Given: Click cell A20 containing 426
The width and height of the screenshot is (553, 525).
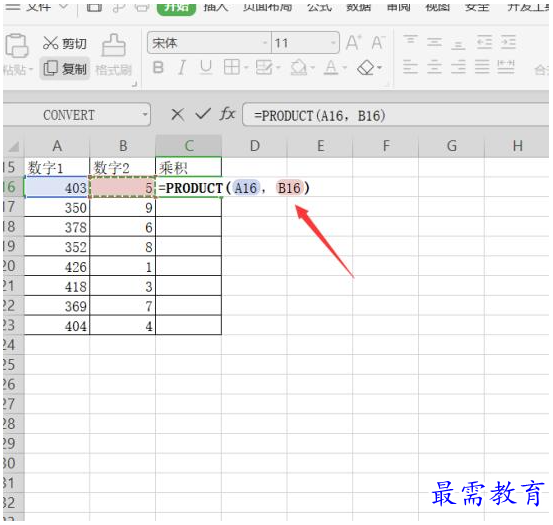Looking at the screenshot, I should pyautogui.click(x=57, y=267).
